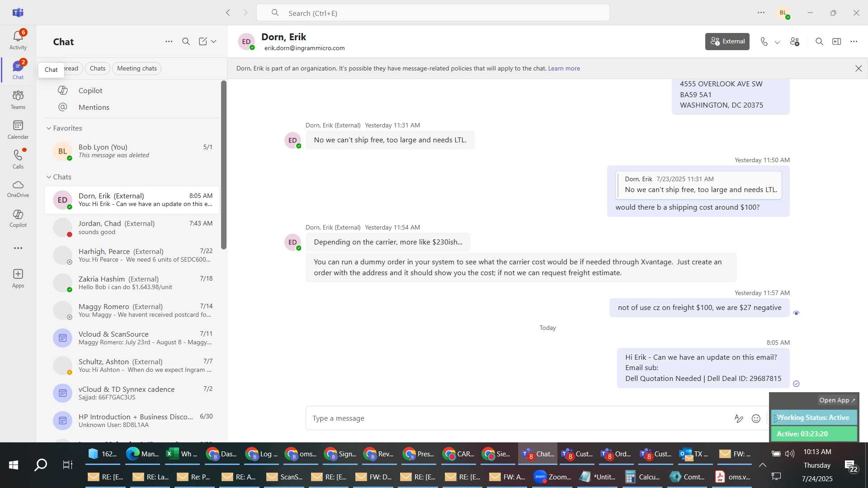Search within the chat list
Screen dimensions: 868x488
click(186, 42)
